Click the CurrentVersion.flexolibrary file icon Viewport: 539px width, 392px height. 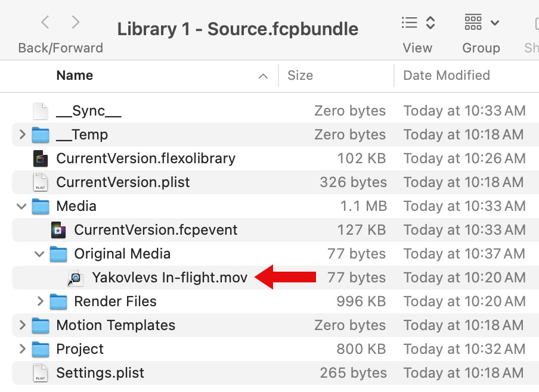[x=40, y=158]
